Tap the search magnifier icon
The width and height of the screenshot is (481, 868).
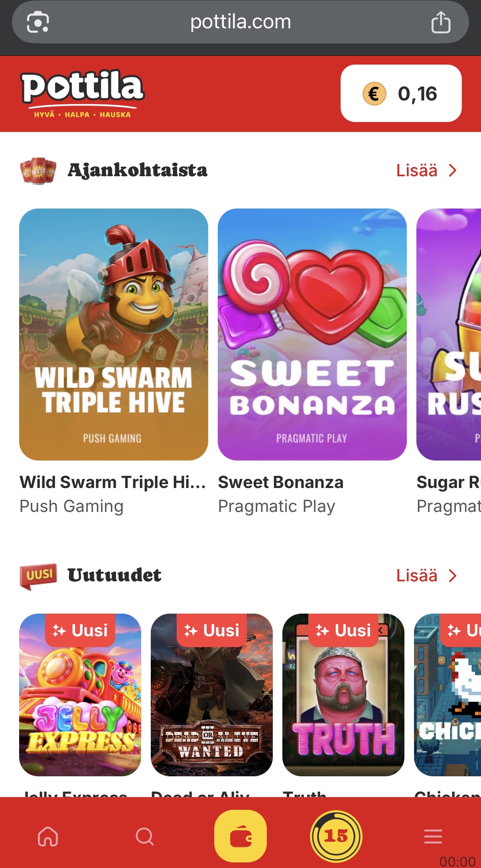pyautogui.click(x=144, y=836)
